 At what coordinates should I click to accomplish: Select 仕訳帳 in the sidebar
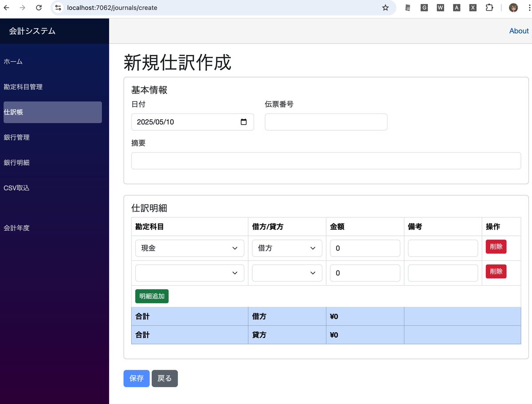click(53, 112)
